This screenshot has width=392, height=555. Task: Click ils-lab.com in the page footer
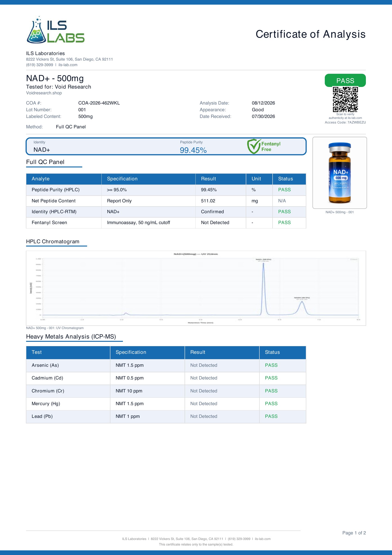pyautogui.click(x=263, y=539)
